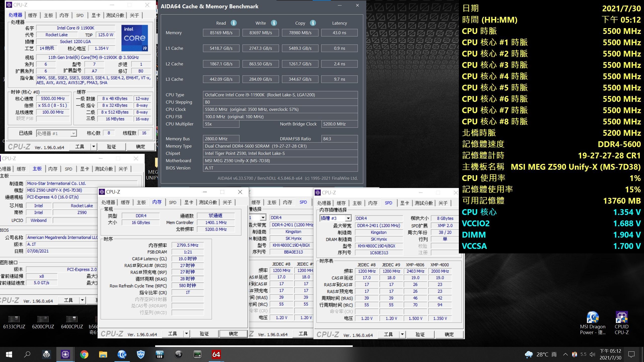644x362 pixels.
Task: Click the CPU-Z icon in the taskbar
Action: point(65,354)
